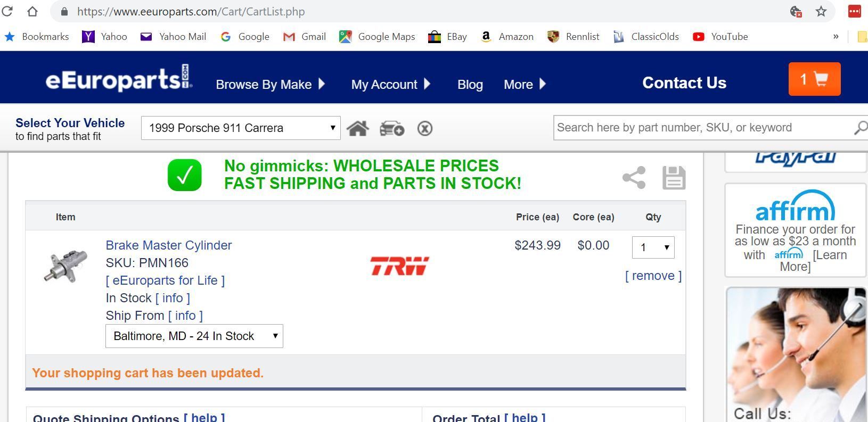Open the orange shopping cart button
868x422 pixels.
coord(814,79)
